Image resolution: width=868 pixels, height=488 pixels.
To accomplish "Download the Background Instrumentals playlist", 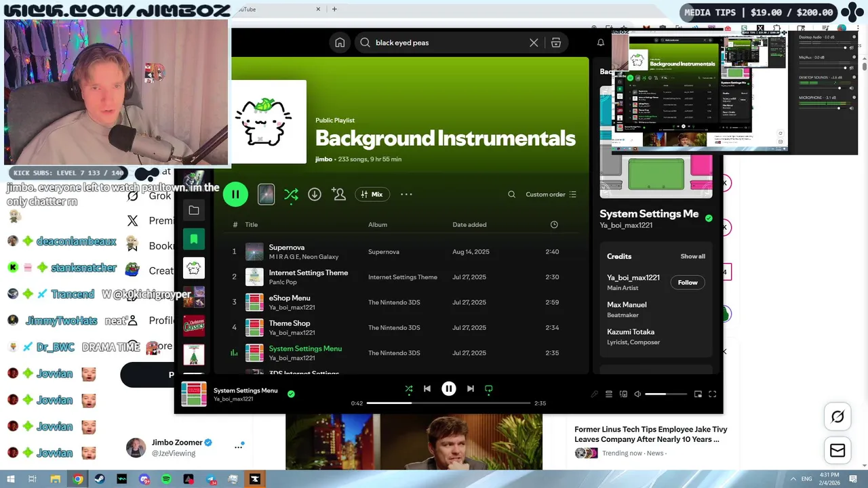I will coord(315,195).
